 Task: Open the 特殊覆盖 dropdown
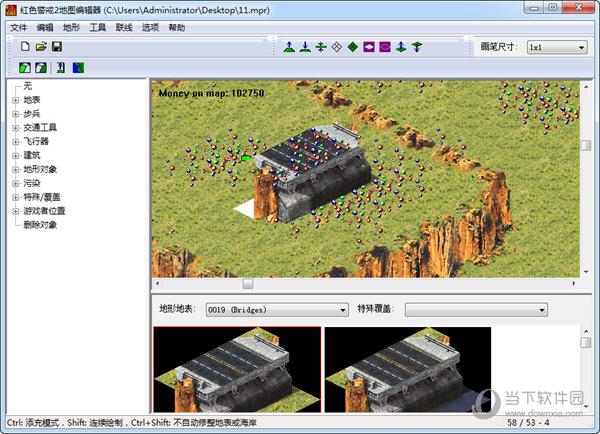coord(476,310)
